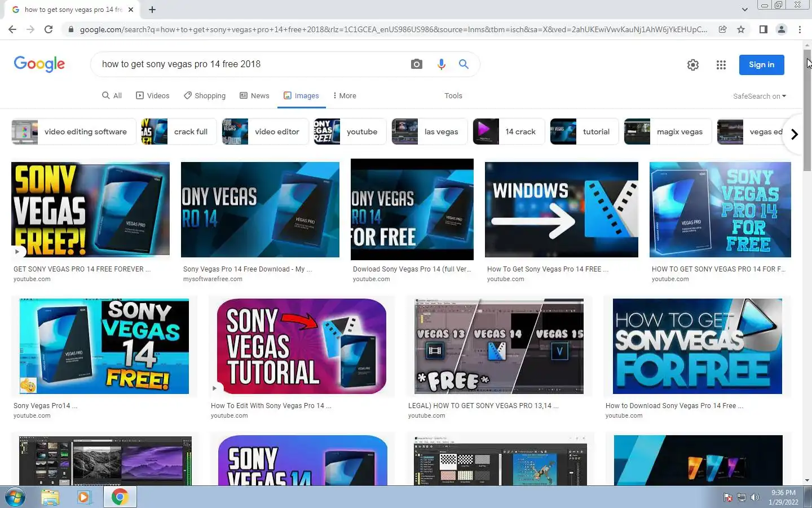Switch to the News tab
The width and height of the screenshot is (812, 508).
click(254, 96)
